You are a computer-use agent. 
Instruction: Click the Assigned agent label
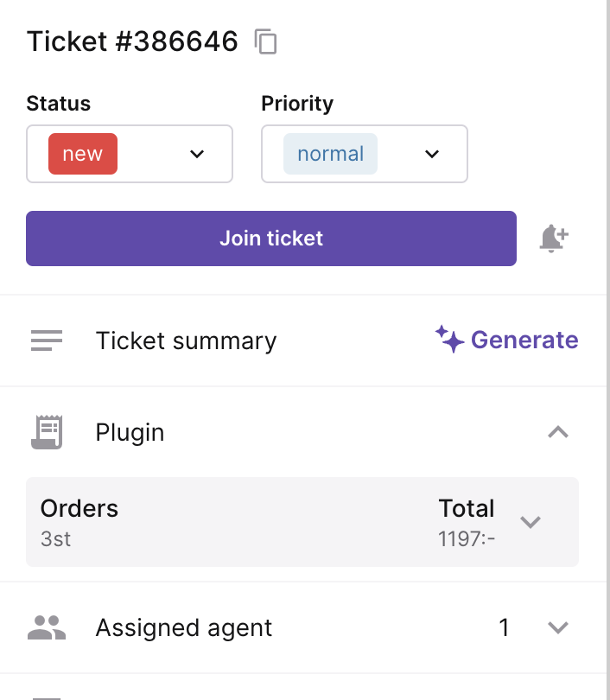pos(184,627)
